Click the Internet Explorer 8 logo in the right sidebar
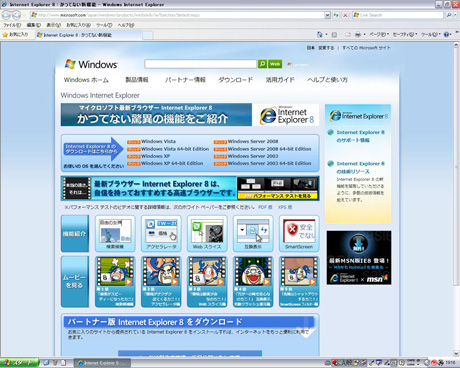This screenshot has height=368, width=460. [x=358, y=116]
